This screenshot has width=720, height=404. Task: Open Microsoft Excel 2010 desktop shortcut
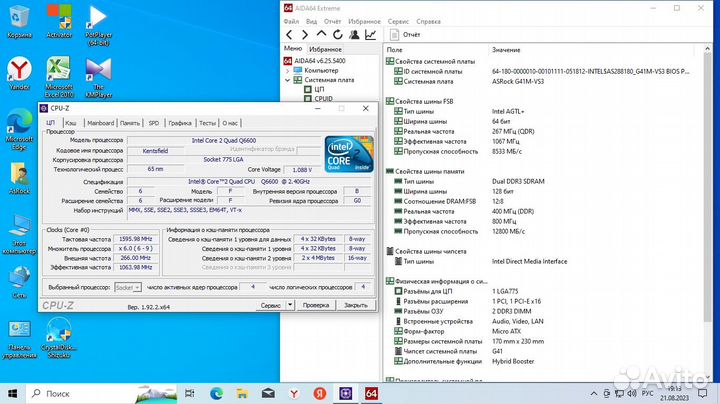[59, 77]
